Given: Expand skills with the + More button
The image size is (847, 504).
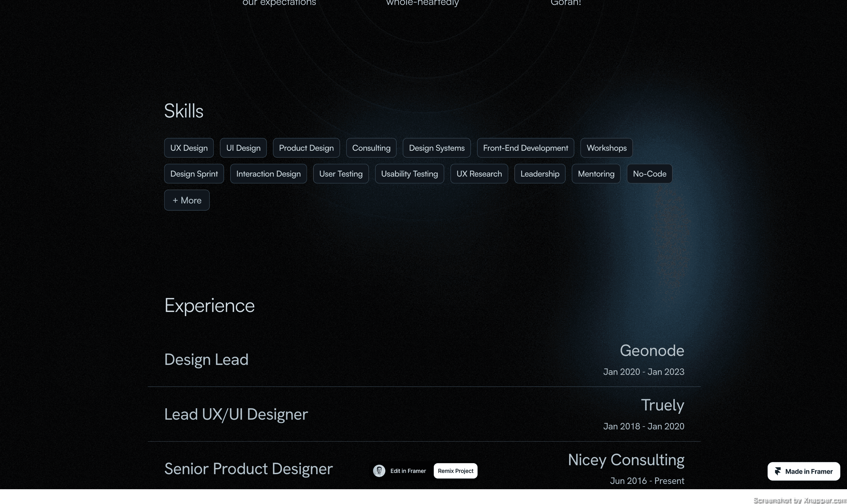Looking at the screenshot, I should coord(186,200).
